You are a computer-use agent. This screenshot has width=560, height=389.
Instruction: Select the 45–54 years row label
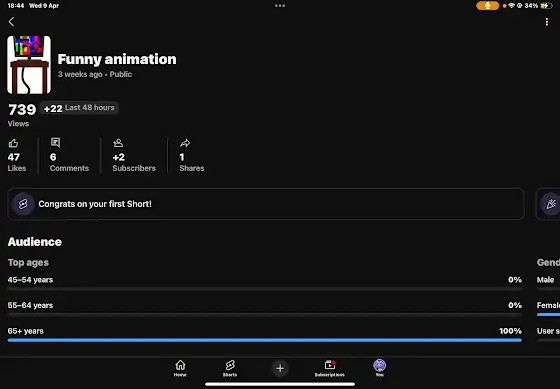(x=30, y=280)
